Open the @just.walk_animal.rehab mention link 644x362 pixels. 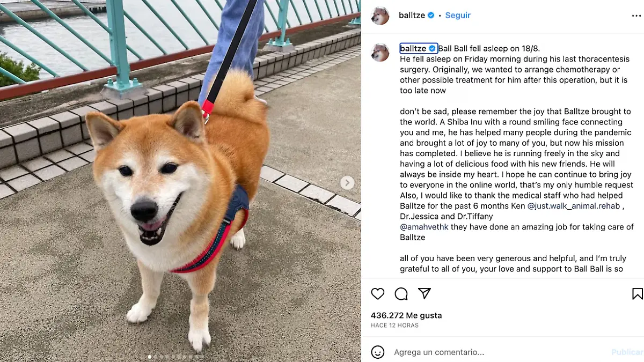[574, 206]
